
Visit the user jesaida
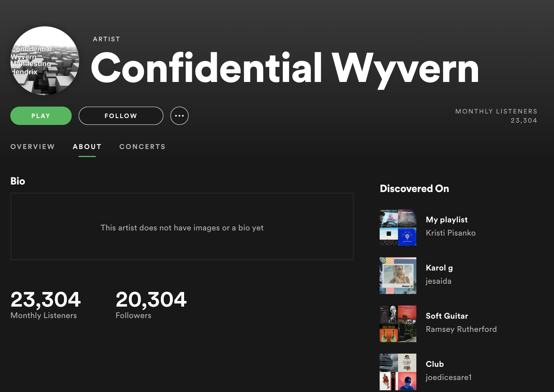pos(439,281)
